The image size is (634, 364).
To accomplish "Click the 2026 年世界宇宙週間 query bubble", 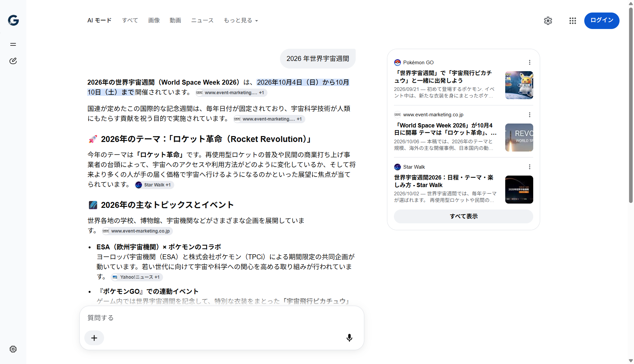I will [317, 59].
